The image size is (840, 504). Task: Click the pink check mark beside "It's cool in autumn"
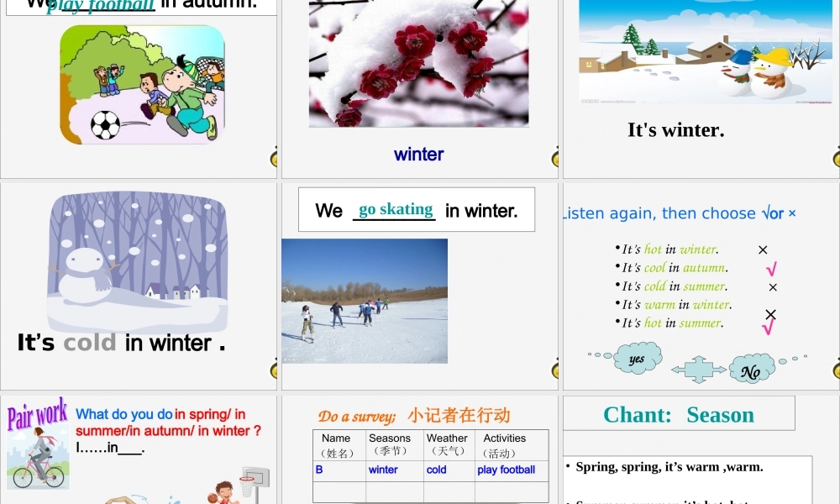[x=771, y=268]
